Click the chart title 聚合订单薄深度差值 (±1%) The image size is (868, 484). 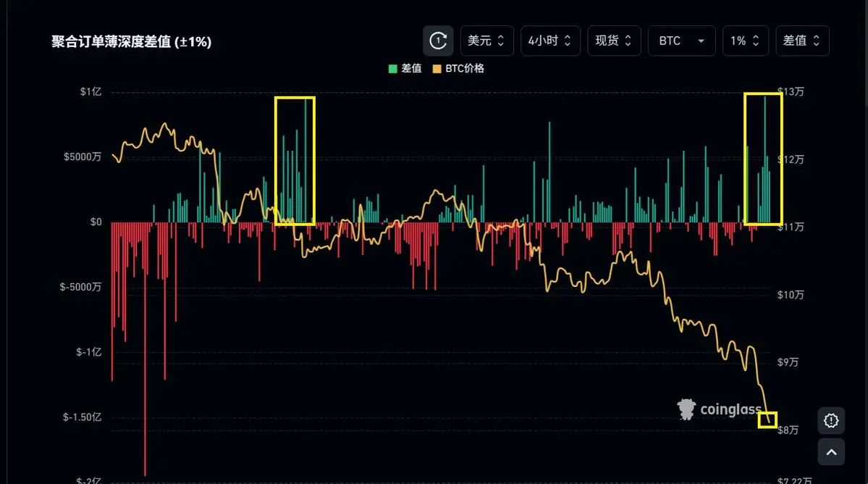(131, 42)
